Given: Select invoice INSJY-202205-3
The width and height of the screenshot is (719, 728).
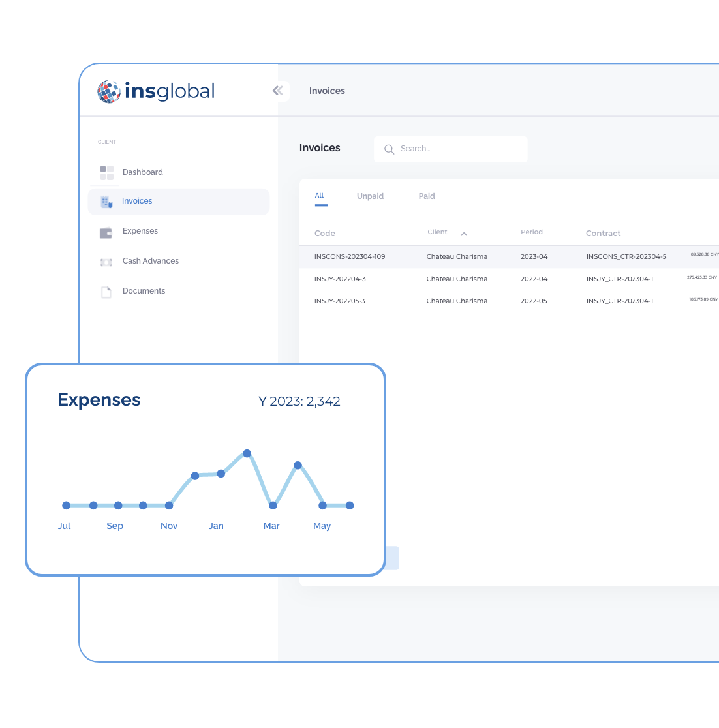Looking at the screenshot, I should click(339, 301).
